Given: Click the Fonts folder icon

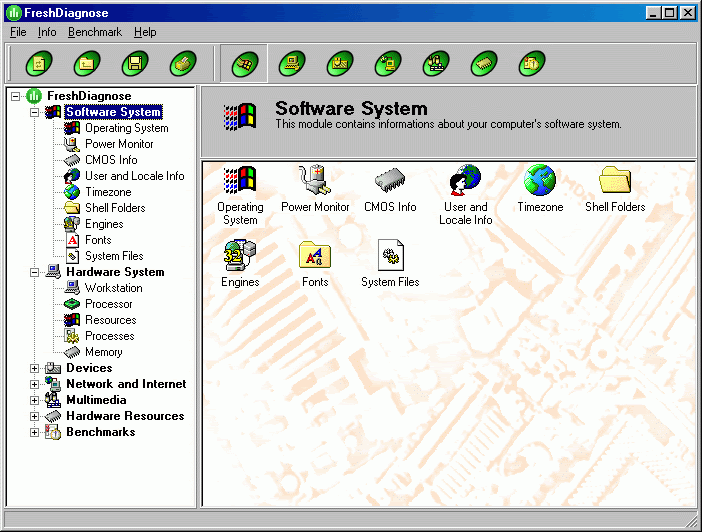Looking at the screenshot, I should (x=315, y=257).
